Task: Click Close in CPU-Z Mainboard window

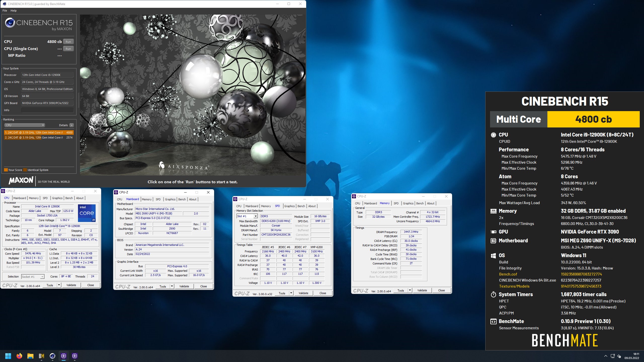Action: point(204,286)
